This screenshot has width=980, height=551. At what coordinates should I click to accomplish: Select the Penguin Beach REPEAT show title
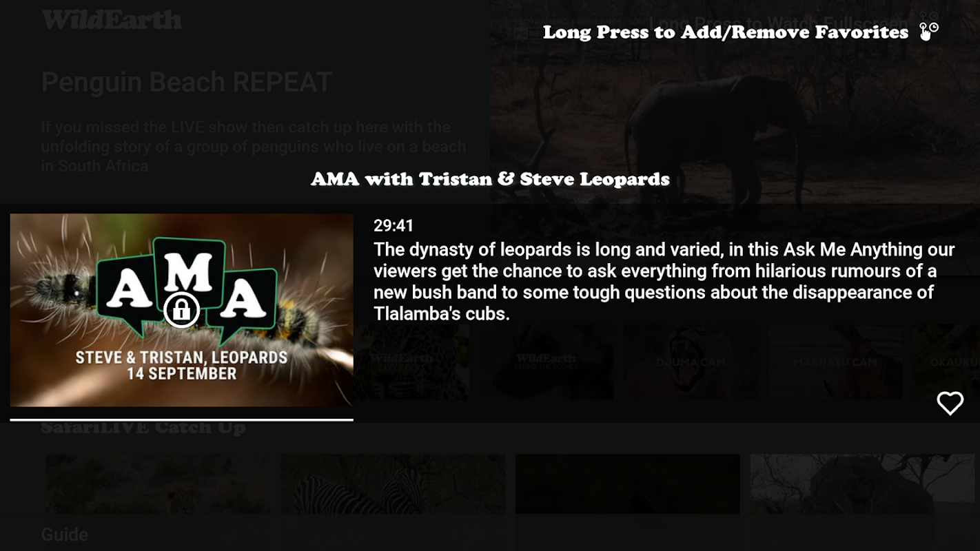click(187, 82)
